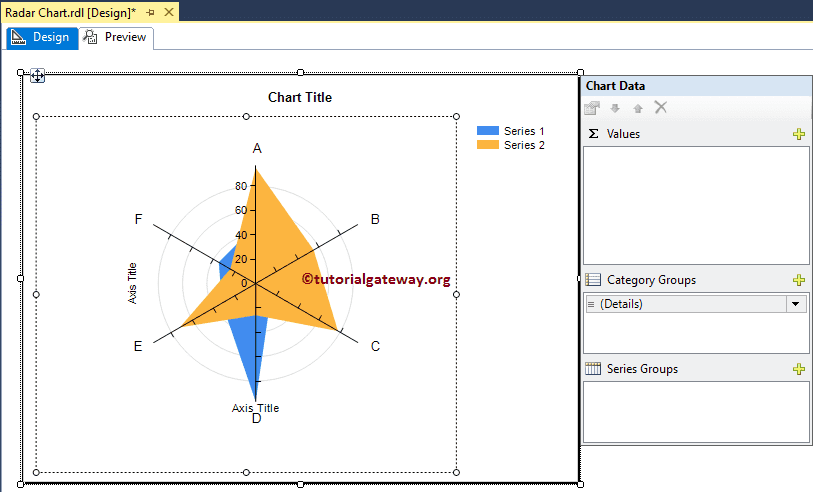Click category label E on radar chart
Screen dimensions: 813x492
[x=138, y=346]
